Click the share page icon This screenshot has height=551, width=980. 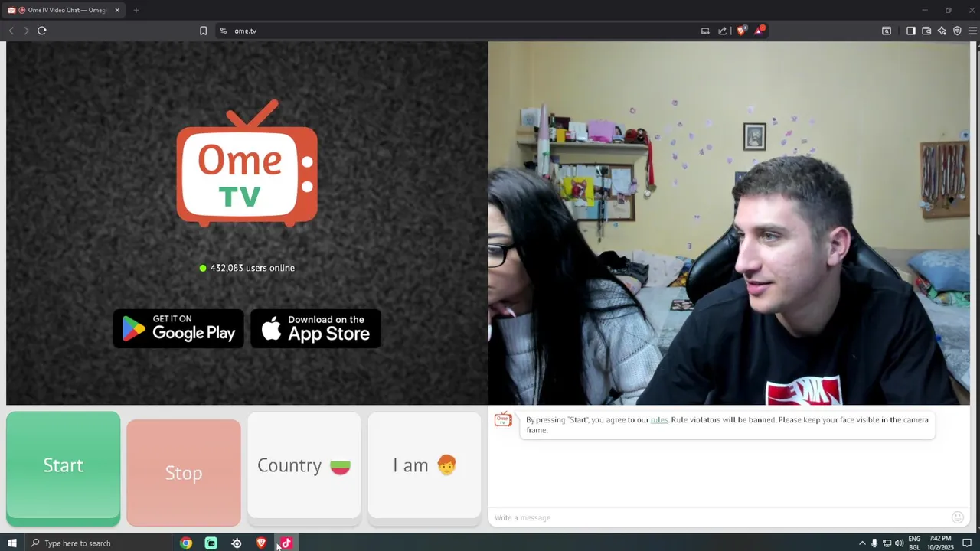(722, 31)
